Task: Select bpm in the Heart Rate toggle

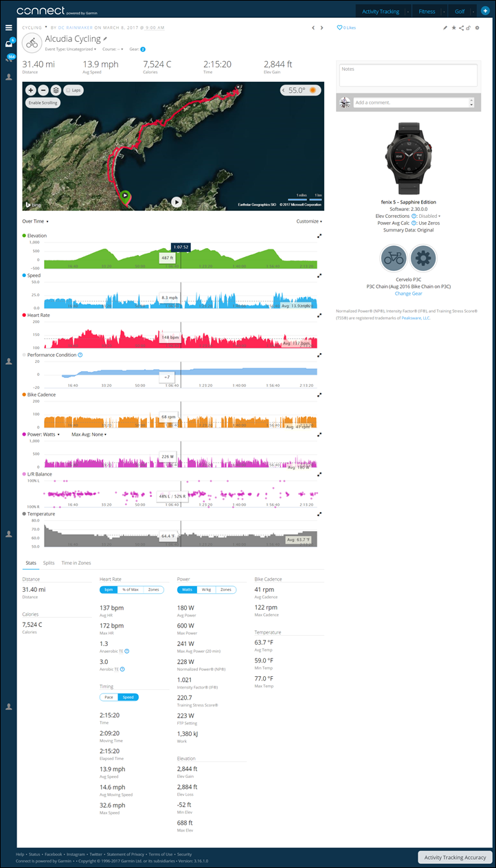Action: [109, 590]
